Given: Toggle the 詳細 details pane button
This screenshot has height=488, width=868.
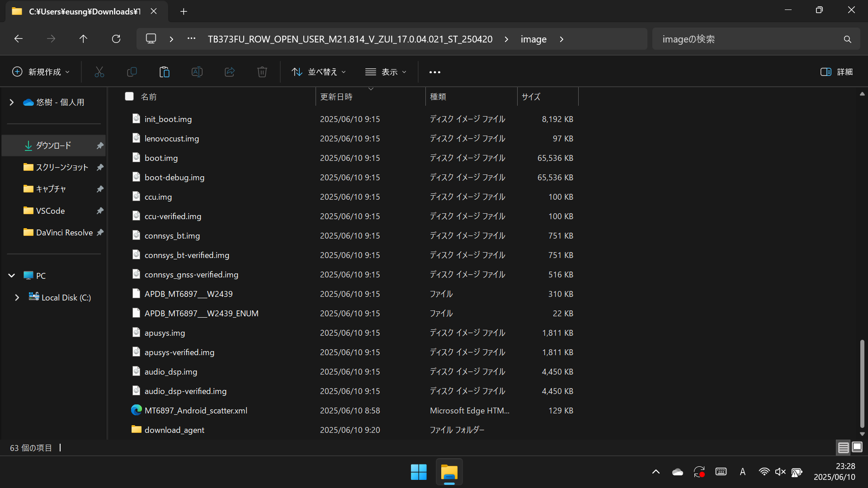Looking at the screenshot, I should (836, 72).
